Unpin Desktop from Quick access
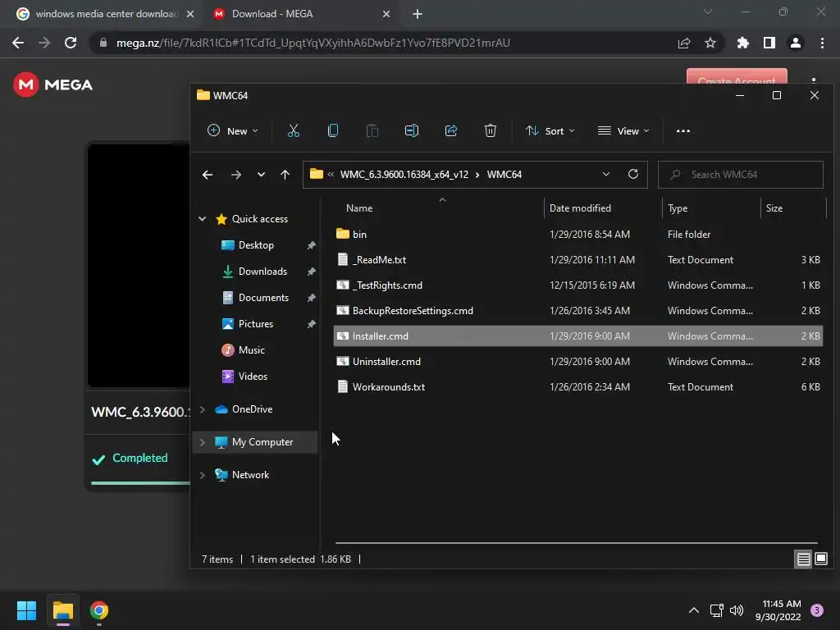The height and width of the screenshot is (630, 840). pos(311,245)
